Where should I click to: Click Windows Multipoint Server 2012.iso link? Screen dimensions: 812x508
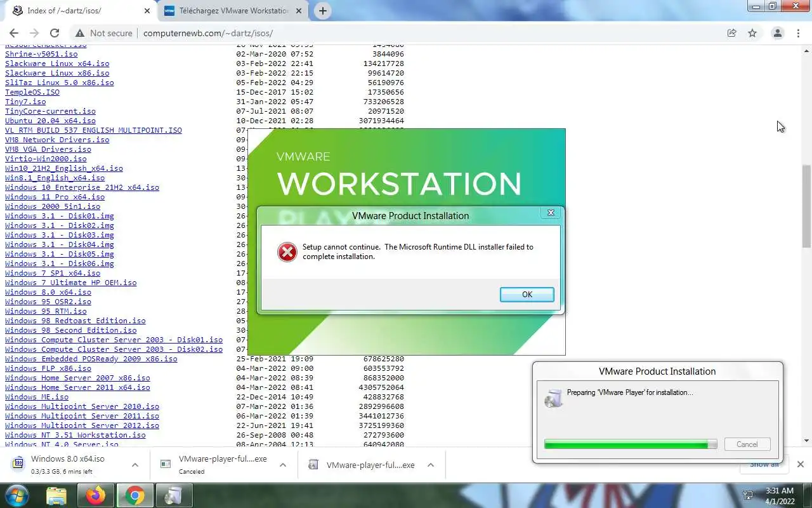(82, 425)
